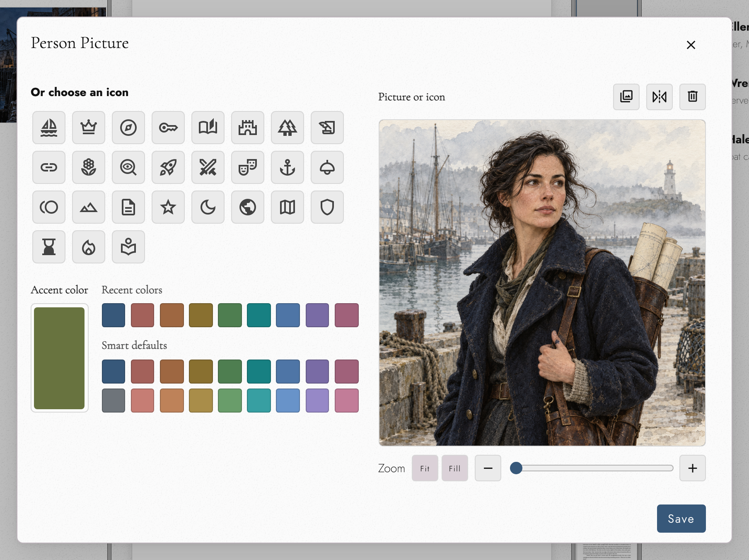Image resolution: width=749 pixels, height=560 pixels.
Task: Select the purple recent color swatch
Action: (x=317, y=315)
